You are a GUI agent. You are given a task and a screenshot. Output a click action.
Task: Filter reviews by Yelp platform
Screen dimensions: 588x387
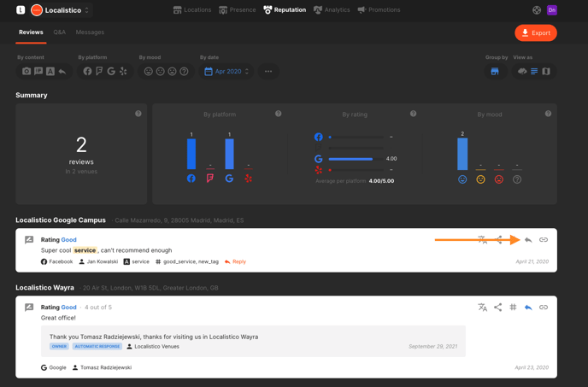(123, 71)
